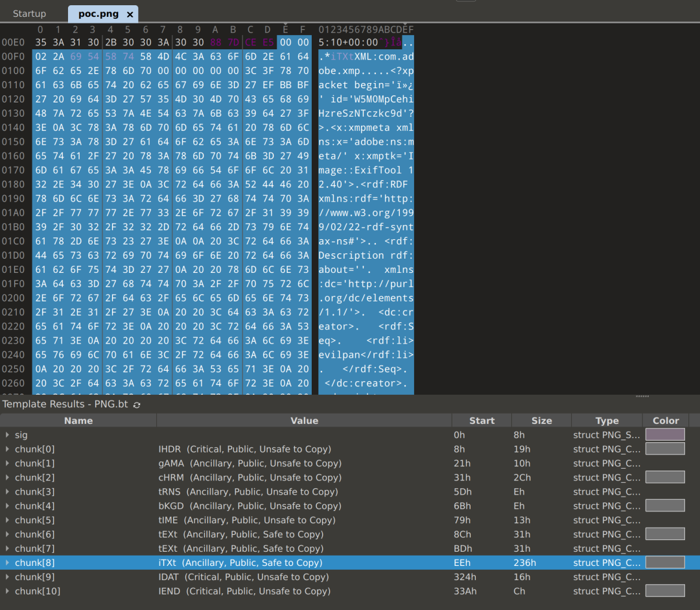Click IHDR value in chunk[0] row

(x=244, y=449)
